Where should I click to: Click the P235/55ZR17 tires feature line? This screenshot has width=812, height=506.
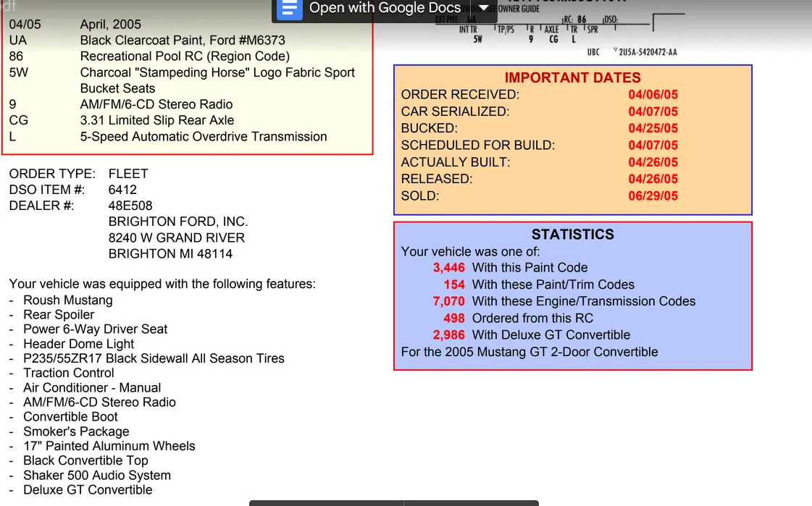tap(154, 358)
